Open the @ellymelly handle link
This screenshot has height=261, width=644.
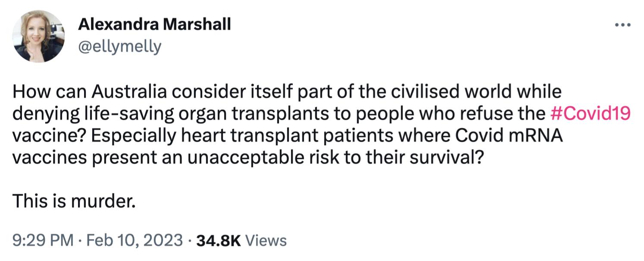click(x=119, y=47)
